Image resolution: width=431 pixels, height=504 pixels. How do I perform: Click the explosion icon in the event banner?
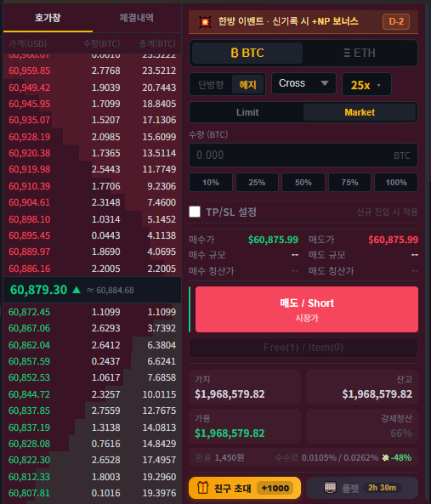coord(205,22)
